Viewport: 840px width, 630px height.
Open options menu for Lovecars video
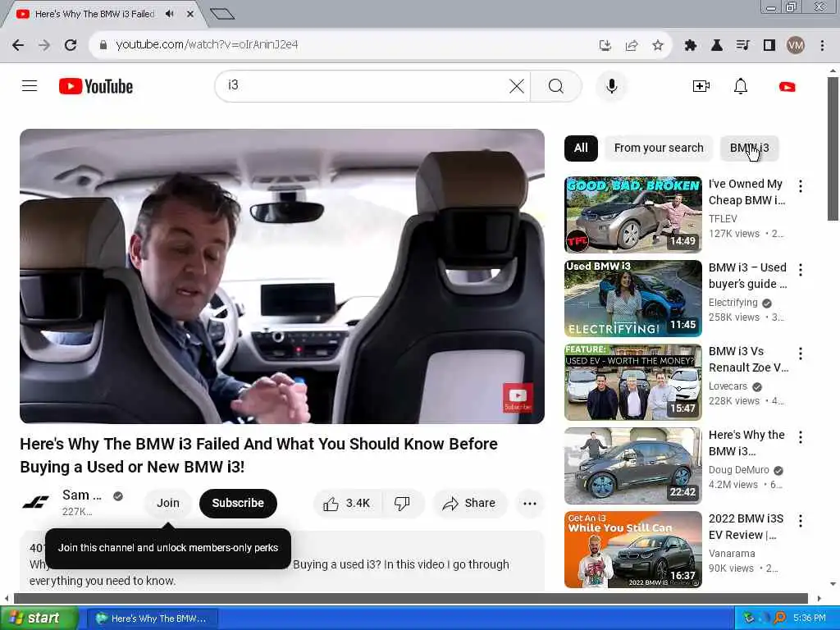click(801, 353)
